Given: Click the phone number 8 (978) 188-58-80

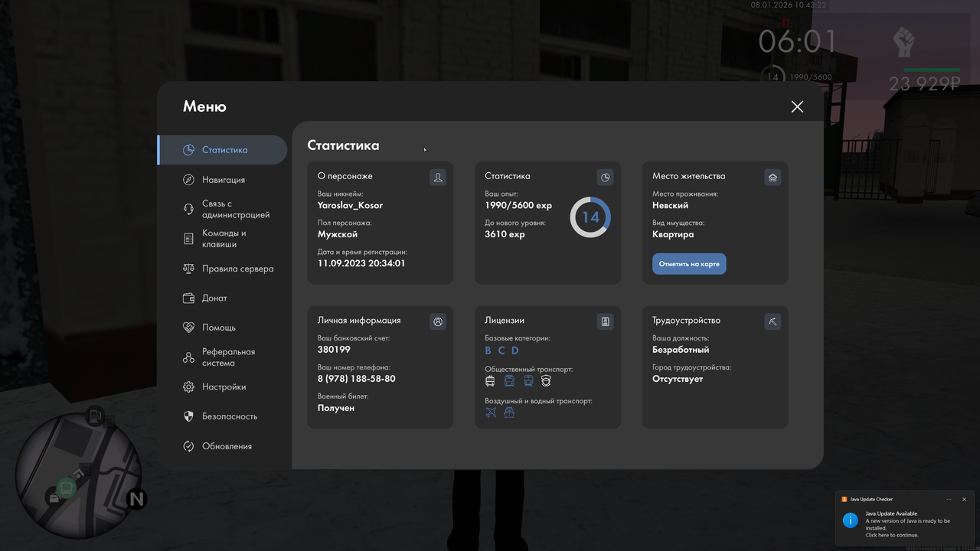Looking at the screenshot, I should [x=357, y=379].
